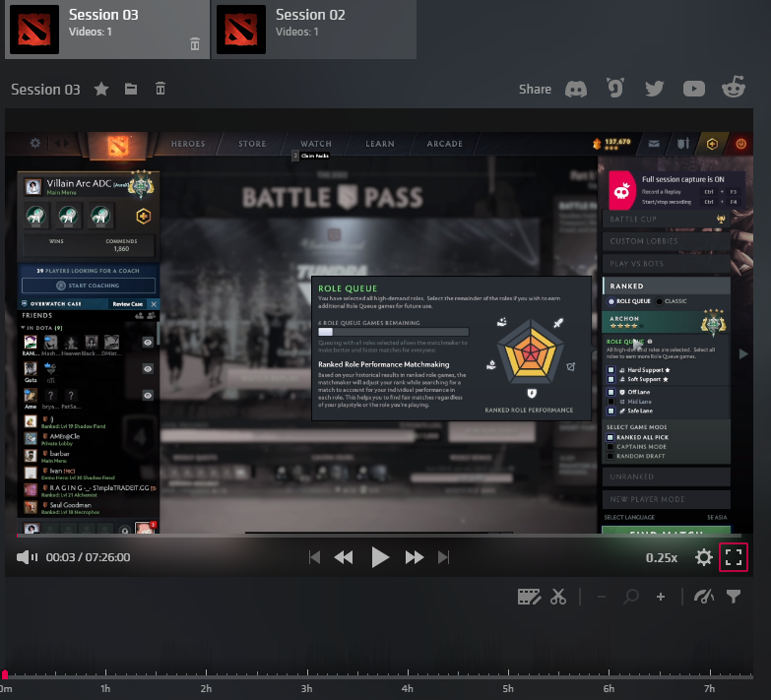The image size is (771, 700).
Task: Zoom out the timeline
Action: point(602,597)
